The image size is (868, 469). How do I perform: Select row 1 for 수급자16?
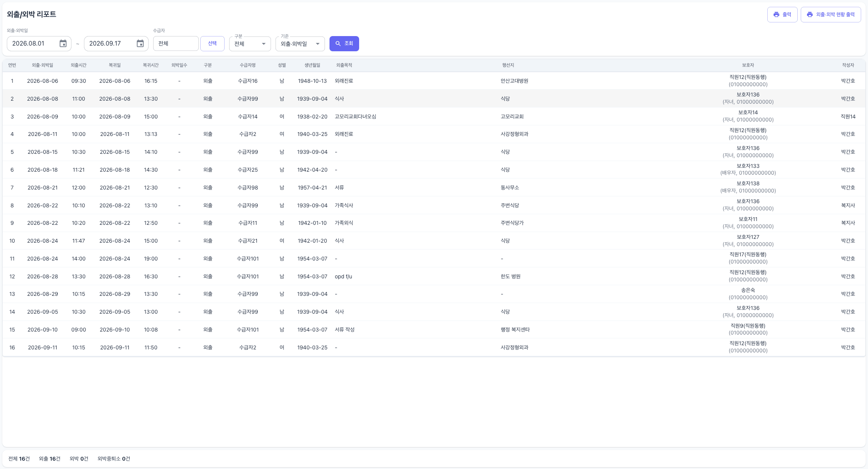434,81
